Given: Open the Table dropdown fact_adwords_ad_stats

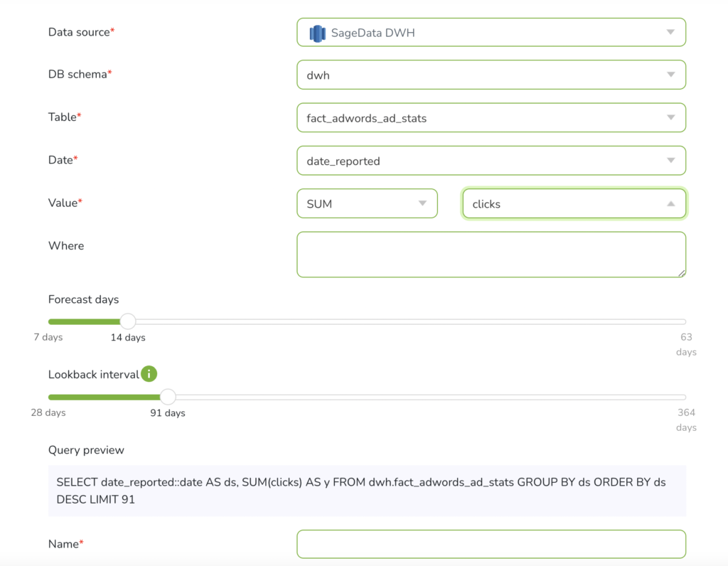Looking at the screenshot, I should (x=491, y=118).
